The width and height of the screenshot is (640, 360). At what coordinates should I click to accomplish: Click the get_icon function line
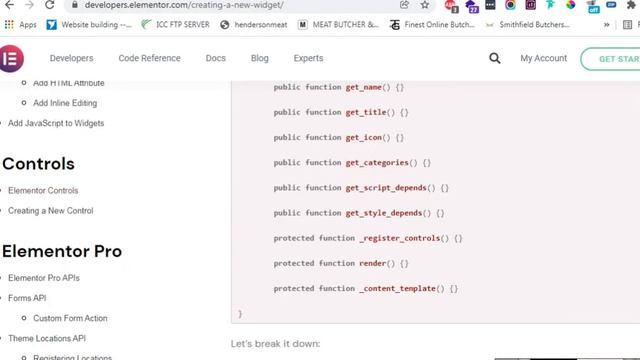point(339,138)
